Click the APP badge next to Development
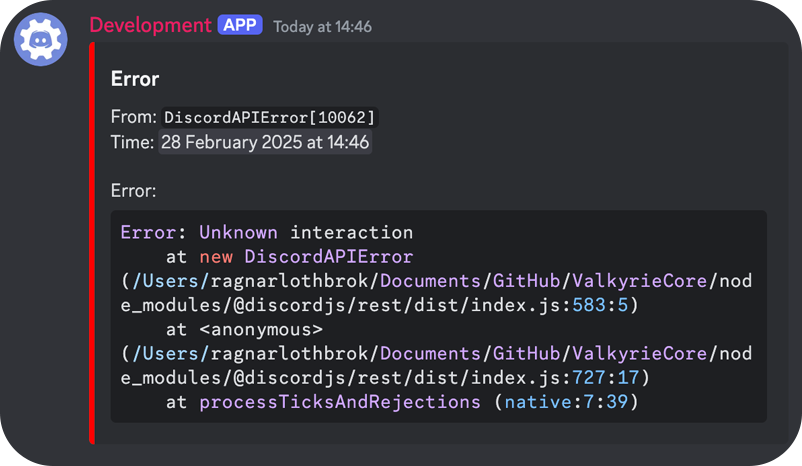 click(x=240, y=25)
